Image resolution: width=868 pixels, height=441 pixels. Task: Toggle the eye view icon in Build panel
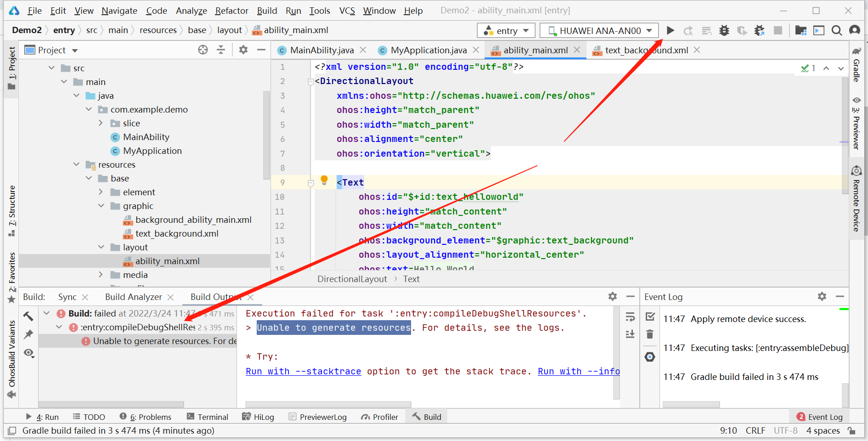28,353
